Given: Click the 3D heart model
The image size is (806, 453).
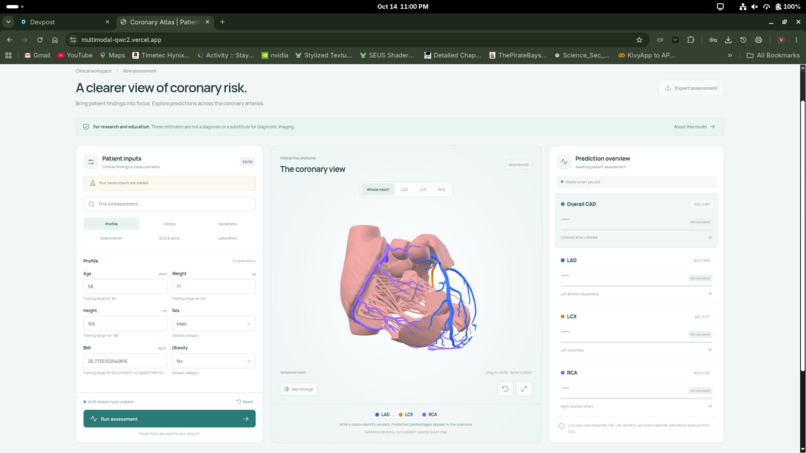Looking at the screenshot, I should pyautogui.click(x=409, y=287).
